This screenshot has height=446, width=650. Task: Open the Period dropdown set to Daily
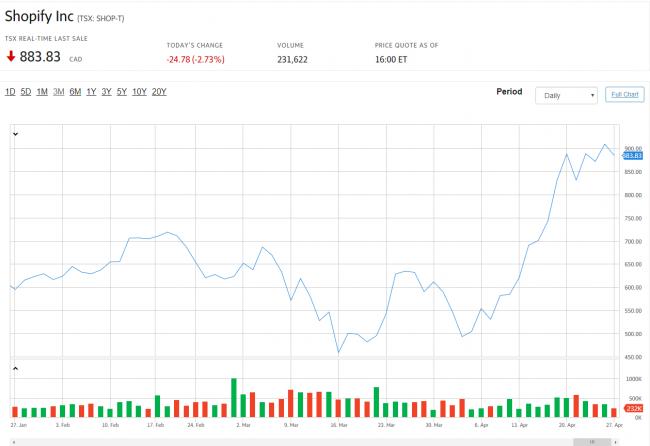click(x=566, y=95)
